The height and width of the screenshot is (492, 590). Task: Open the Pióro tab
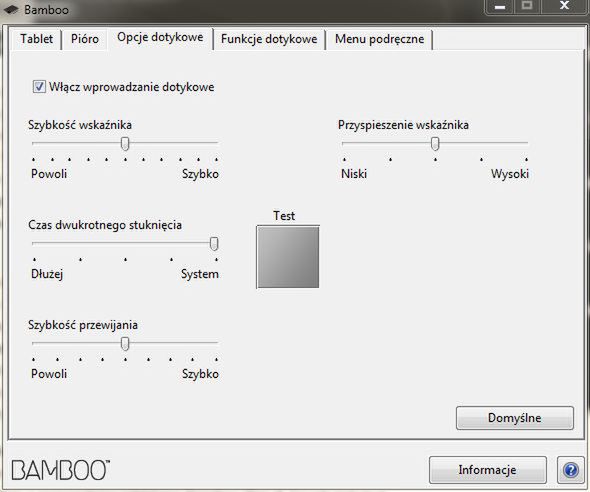point(85,39)
